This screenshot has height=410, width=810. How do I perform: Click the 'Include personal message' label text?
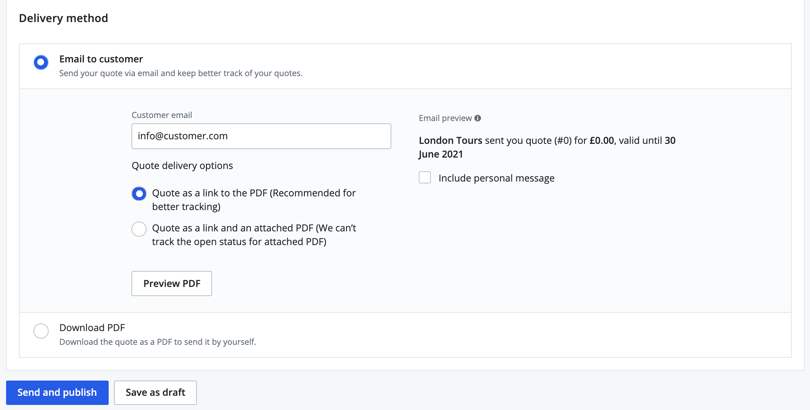496,178
